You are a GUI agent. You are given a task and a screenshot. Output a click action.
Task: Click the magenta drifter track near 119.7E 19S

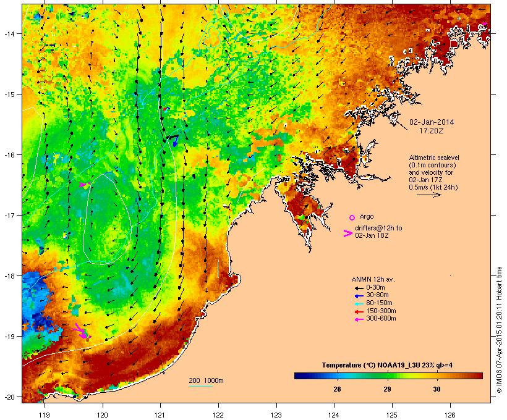point(82,332)
